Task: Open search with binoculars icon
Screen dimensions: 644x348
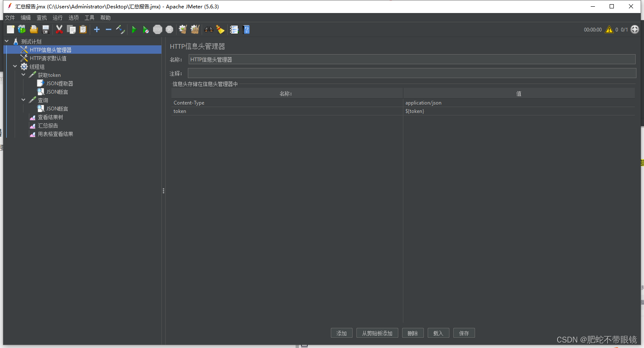Action: coord(208,29)
